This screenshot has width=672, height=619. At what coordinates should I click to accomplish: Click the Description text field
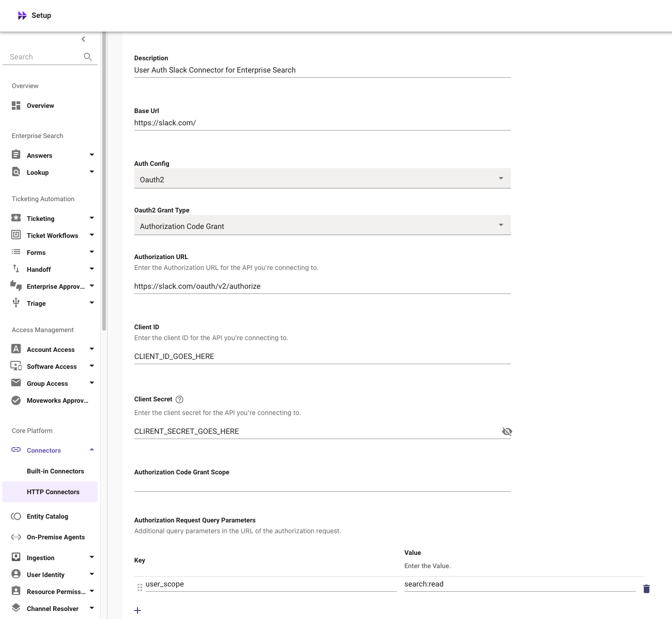click(x=323, y=70)
